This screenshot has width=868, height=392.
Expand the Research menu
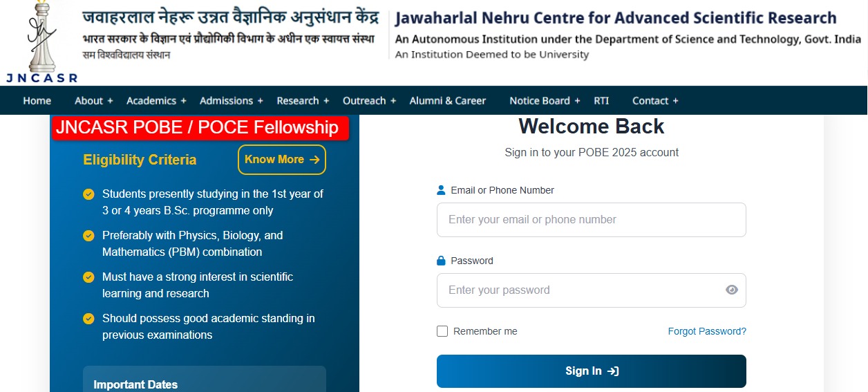[303, 101]
